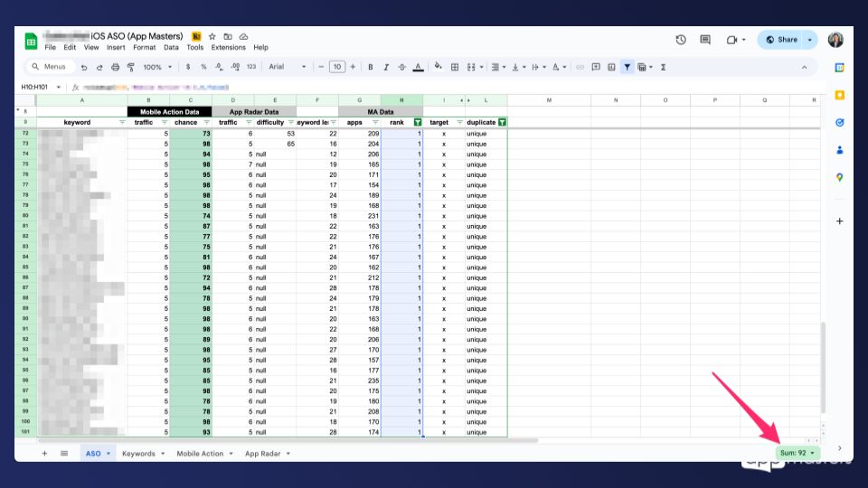Viewport: 868px width, 488px height.
Task: Format as currency with dollar icon
Action: [188, 67]
